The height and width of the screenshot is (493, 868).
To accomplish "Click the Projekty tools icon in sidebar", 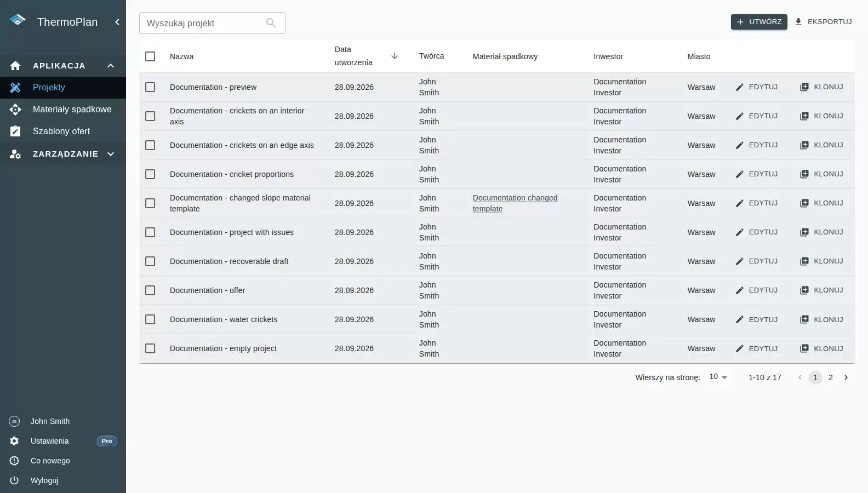I will [x=15, y=88].
